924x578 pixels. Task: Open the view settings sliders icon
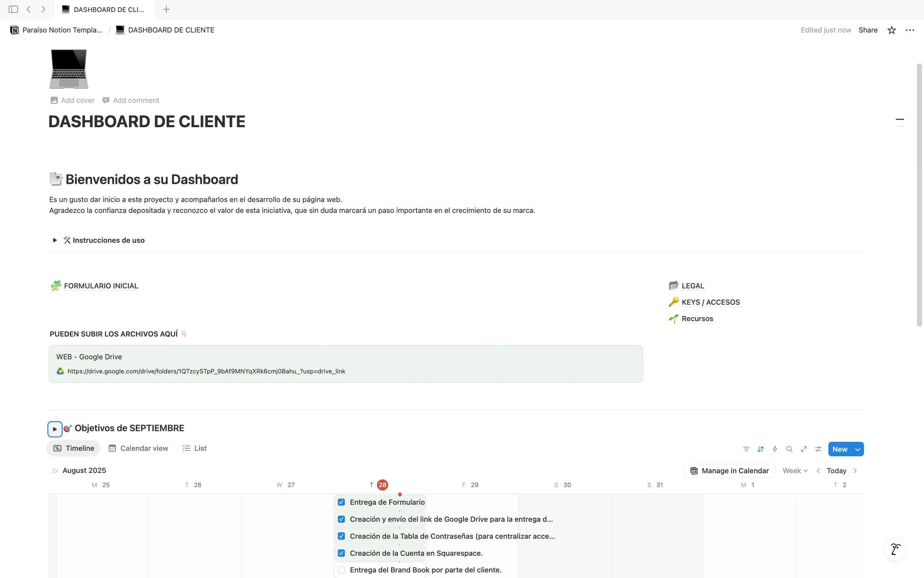coord(818,449)
